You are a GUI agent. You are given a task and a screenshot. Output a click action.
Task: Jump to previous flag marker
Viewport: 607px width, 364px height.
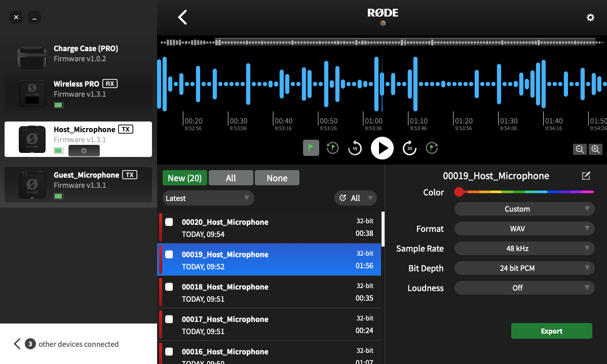coord(332,148)
